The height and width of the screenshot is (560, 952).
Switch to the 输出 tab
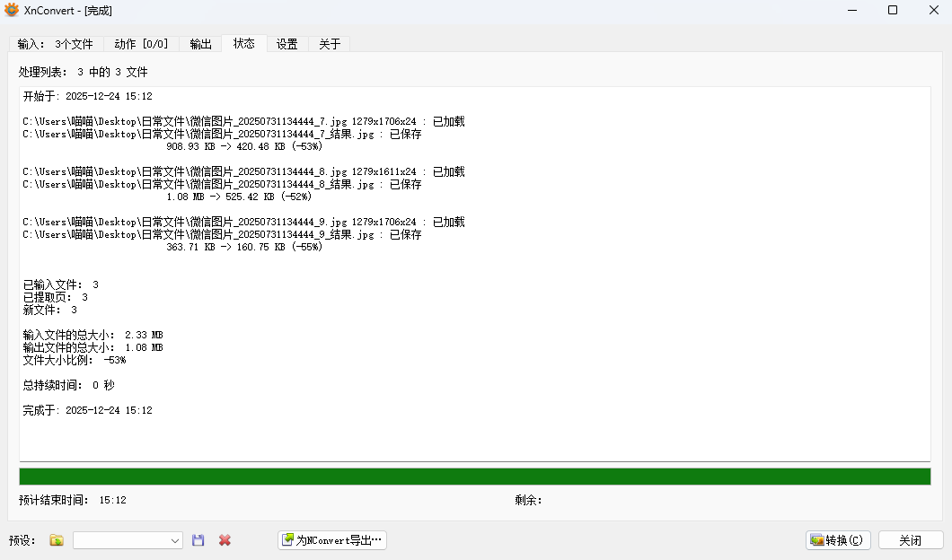(199, 43)
